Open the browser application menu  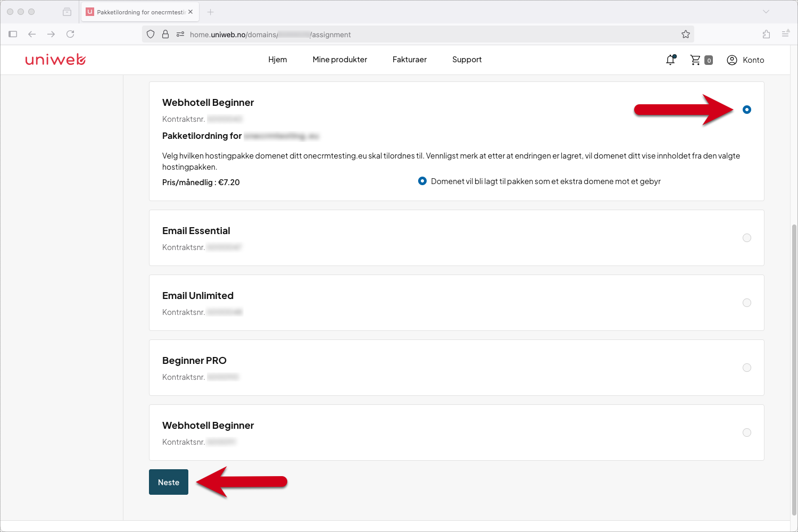click(785, 34)
